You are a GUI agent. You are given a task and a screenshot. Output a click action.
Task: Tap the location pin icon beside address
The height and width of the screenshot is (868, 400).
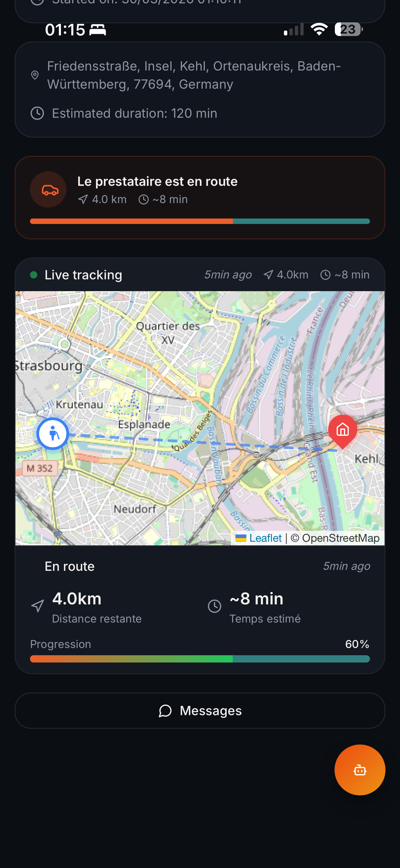pos(35,75)
